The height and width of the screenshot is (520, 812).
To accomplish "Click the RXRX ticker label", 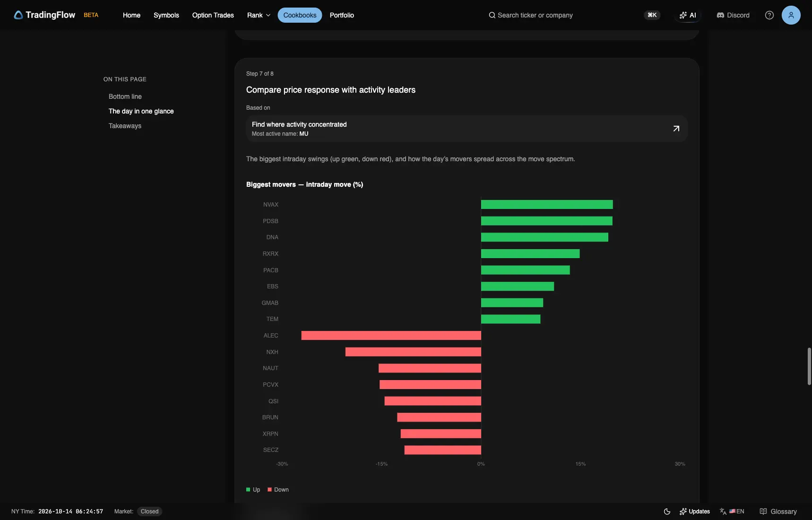I will coord(270,254).
